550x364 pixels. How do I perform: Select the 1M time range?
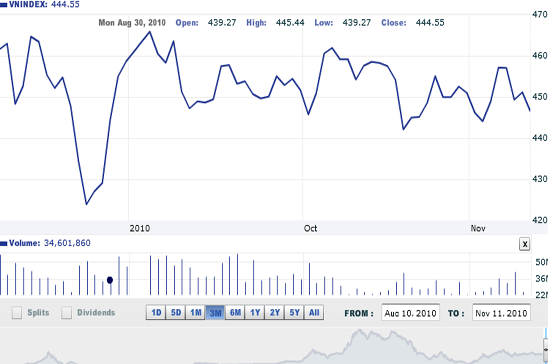click(x=195, y=312)
